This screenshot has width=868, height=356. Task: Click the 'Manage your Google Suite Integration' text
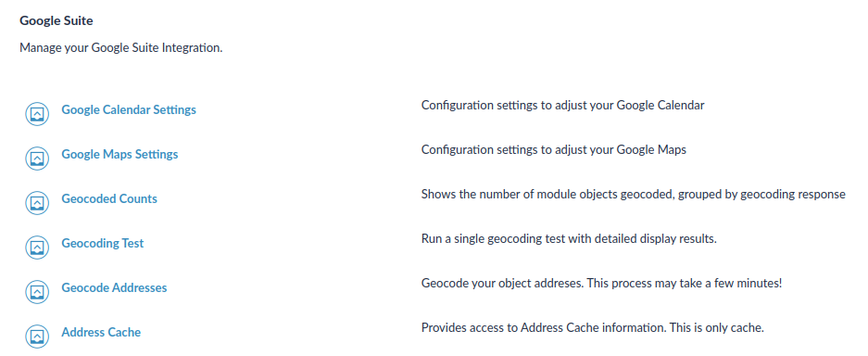[121, 47]
